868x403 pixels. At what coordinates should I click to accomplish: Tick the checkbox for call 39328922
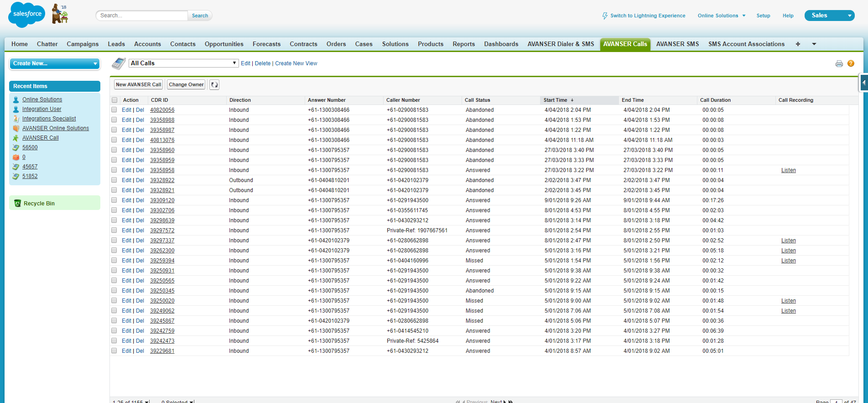pos(114,180)
